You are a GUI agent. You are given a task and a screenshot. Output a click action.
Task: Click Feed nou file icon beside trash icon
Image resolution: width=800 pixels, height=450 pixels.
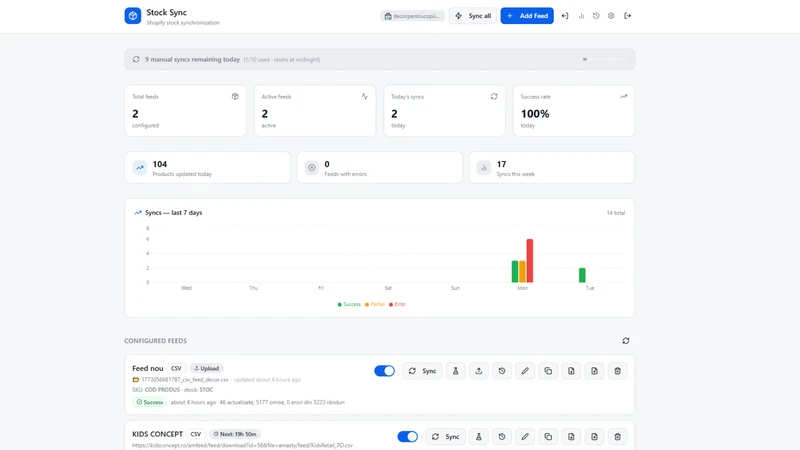click(594, 371)
